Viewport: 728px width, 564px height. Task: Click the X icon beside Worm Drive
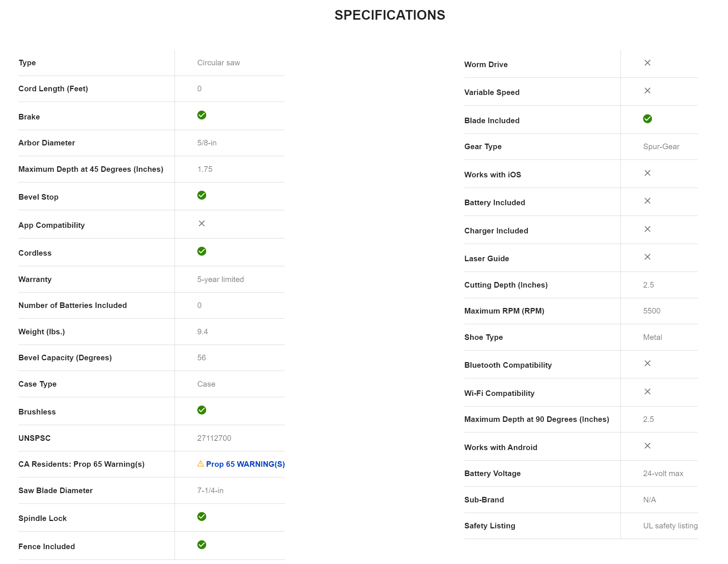[x=648, y=63]
